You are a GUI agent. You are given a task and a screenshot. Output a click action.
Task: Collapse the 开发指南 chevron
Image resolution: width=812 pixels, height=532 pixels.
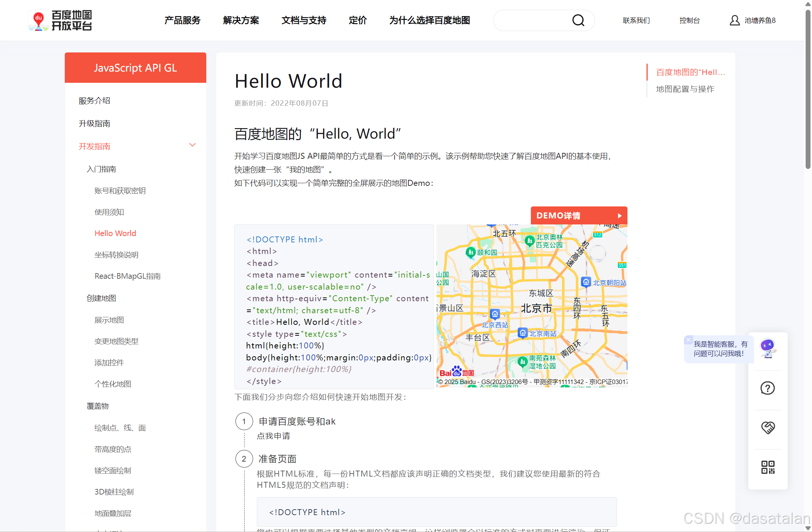tap(192, 145)
